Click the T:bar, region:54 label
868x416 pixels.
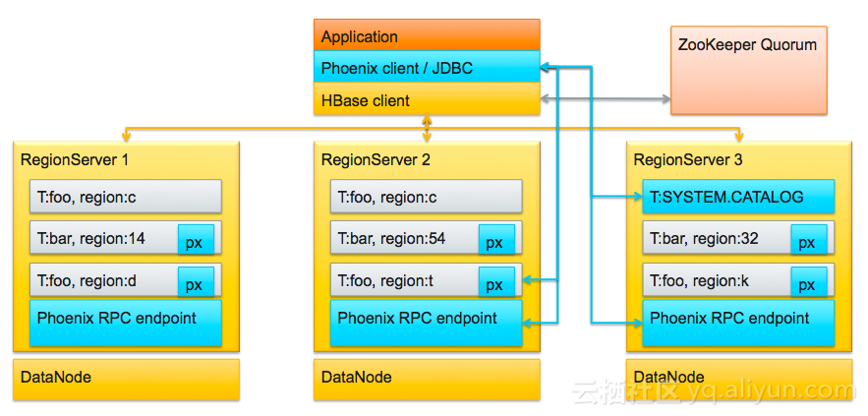[x=391, y=239]
